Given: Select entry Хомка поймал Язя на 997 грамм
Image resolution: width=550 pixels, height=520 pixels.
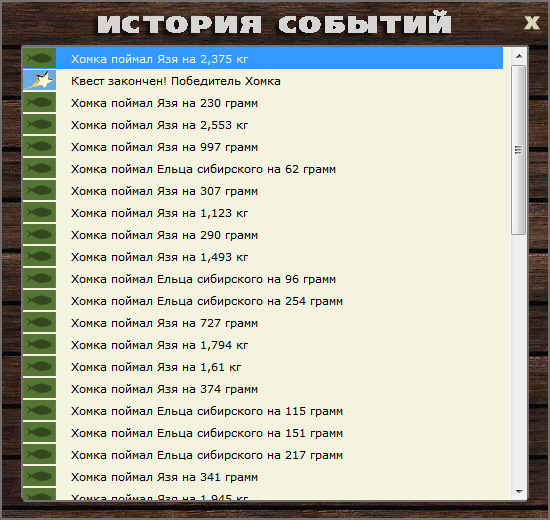Looking at the screenshot, I should tap(263, 147).
